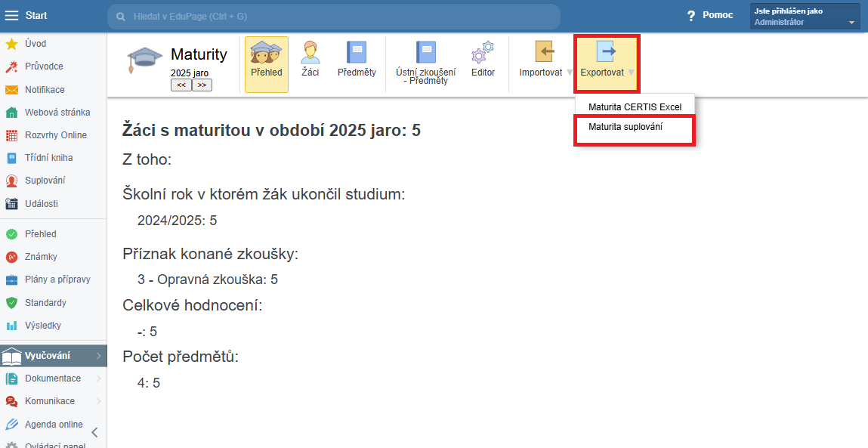Image resolution: width=868 pixels, height=448 pixels.
Task: Open Rozvrhy Online grid icon
Action: coord(11,135)
